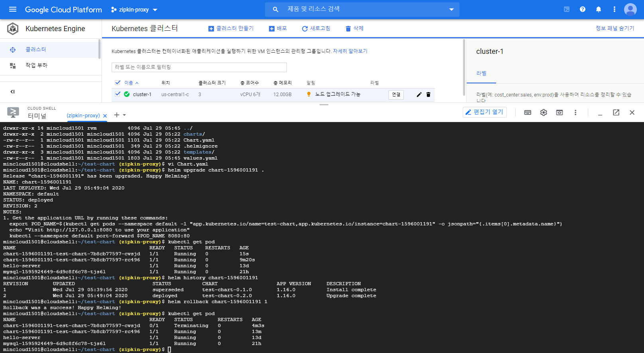Open the terminal settings gear
Screen dimensions: 644x353
click(x=544, y=112)
